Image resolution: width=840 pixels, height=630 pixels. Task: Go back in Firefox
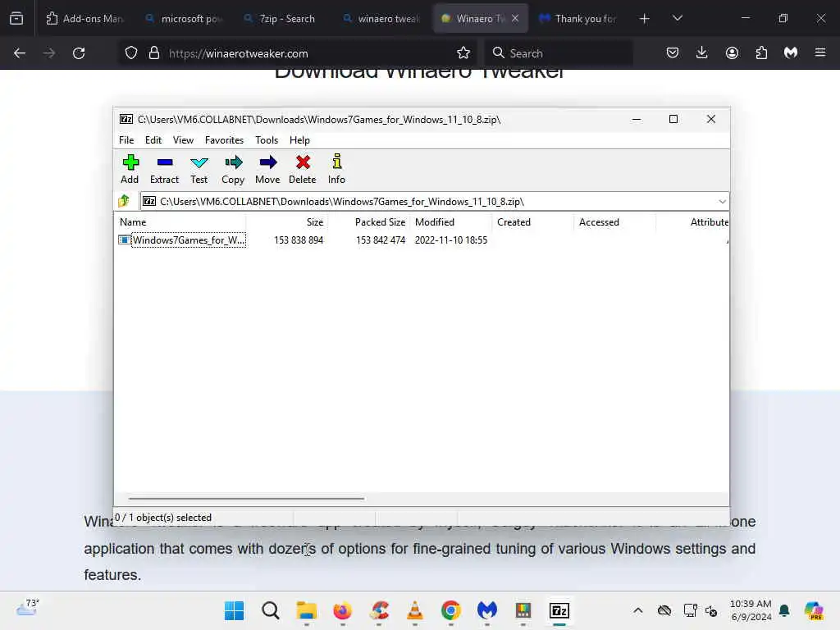pos(20,53)
